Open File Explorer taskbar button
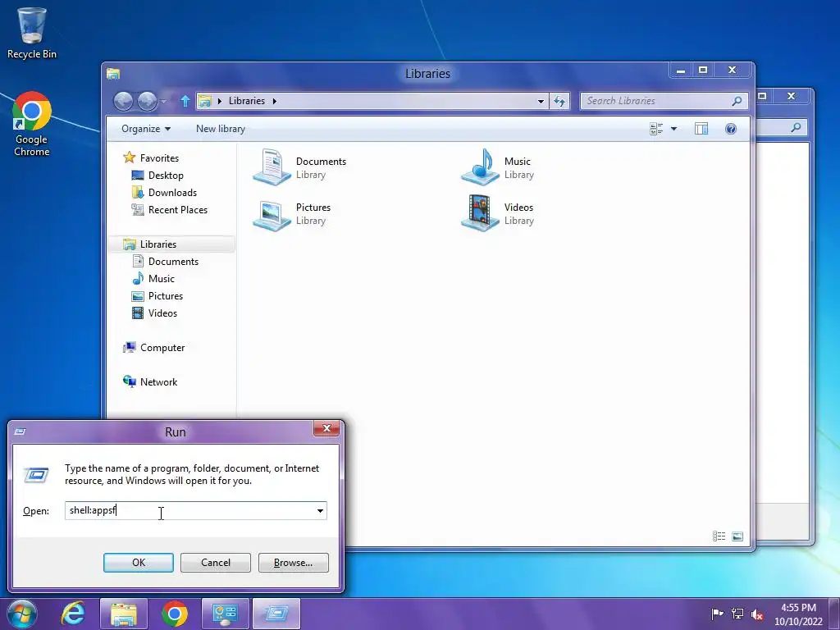Image resolution: width=840 pixels, height=630 pixels. (124, 614)
